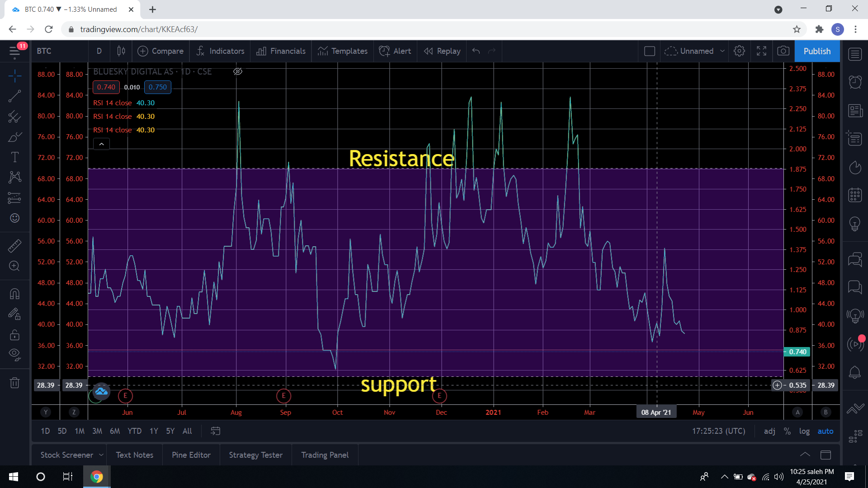The width and height of the screenshot is (868, 488).
Task: Open prediction and measurement tools
Action: coord(14,197)
